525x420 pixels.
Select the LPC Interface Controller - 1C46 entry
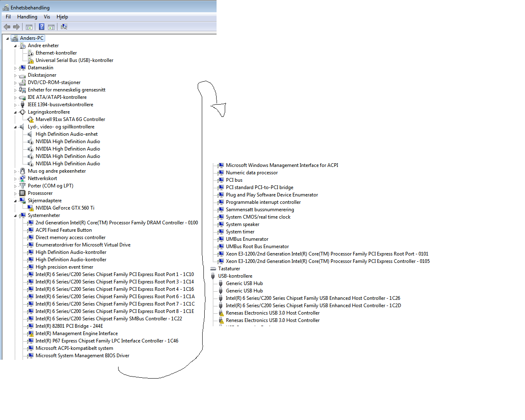coord(107,341)
